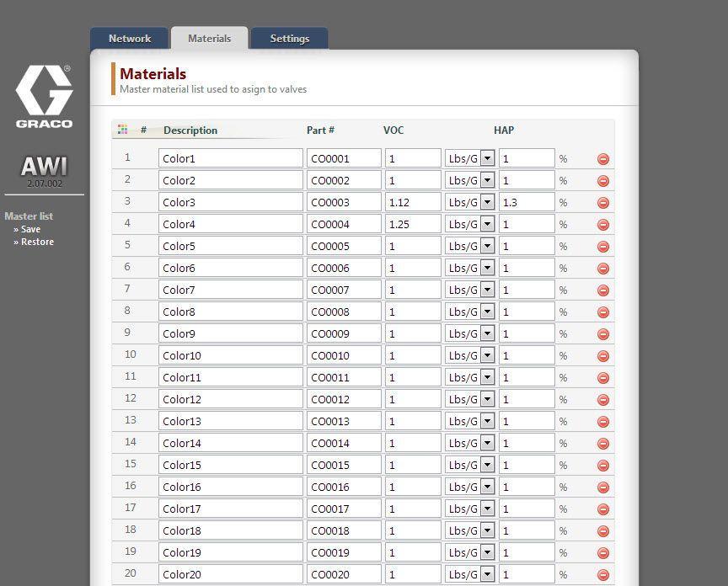
Task: Open the Lbs/G dropdown in row 3
Action: point(469,202)
